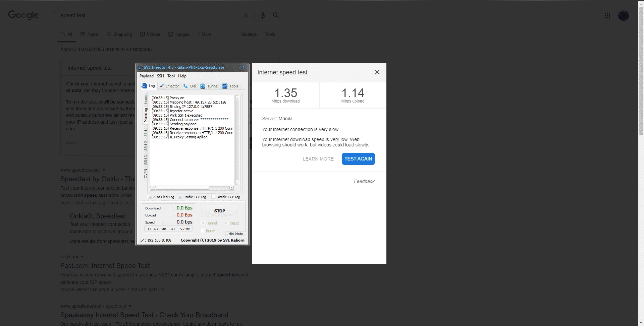The width and height of the screenshot is (644, 326).
Task: Open the SSH menu
Action: click(161, 76)
